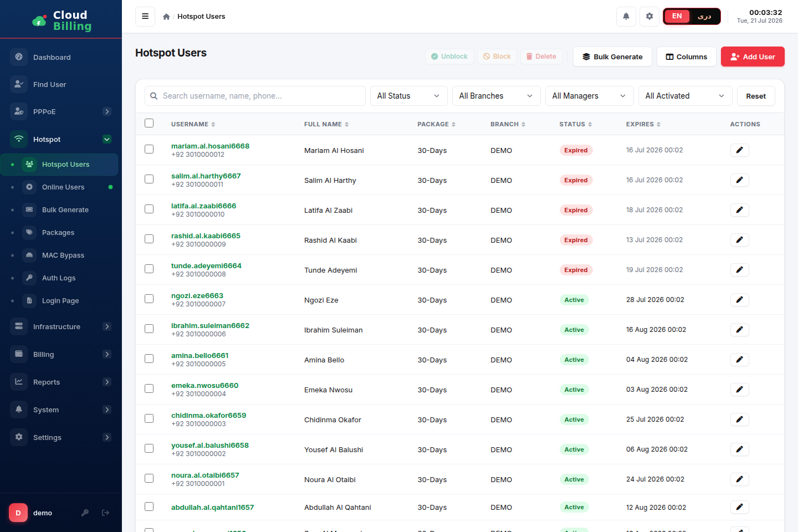
Task: Open the All Status filter dropdown
Action: point(408,96)
